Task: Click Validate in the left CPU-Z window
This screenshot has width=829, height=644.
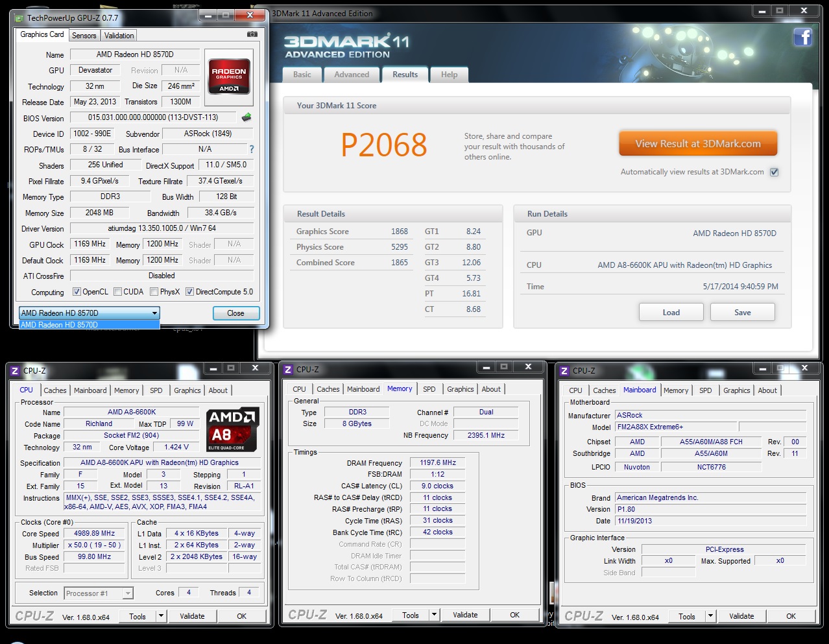Action: click(x=192, y=616)
